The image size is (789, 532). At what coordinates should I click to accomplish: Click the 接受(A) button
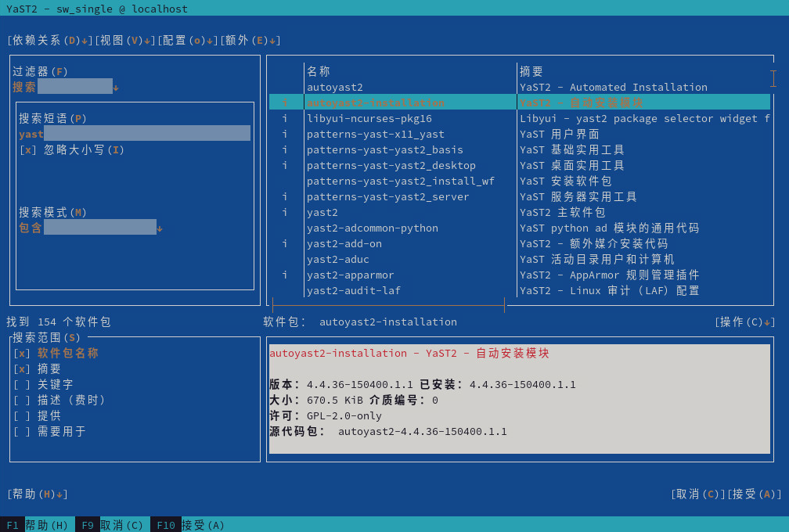pos(755,494)
